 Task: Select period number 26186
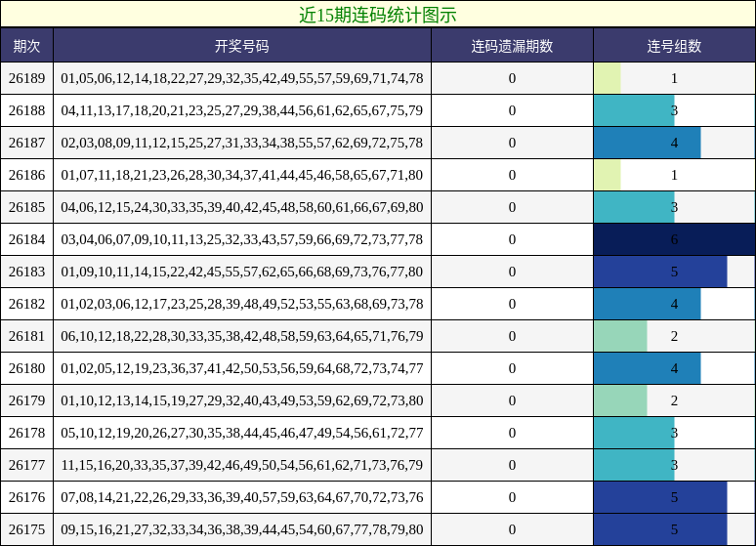pos(26,175)
